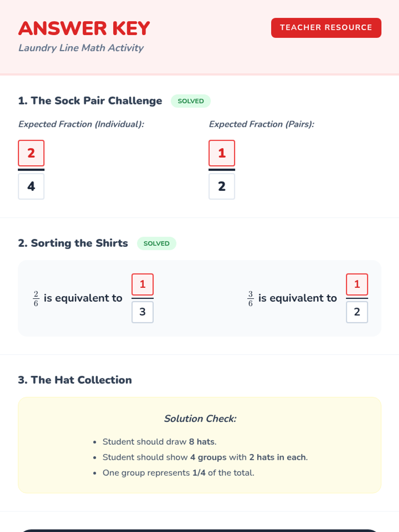
Task: Click numerator box of the 3/6 equivalent fraction
Action: click(357, 284)
